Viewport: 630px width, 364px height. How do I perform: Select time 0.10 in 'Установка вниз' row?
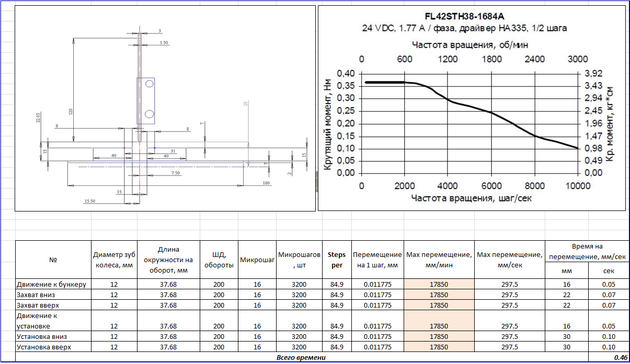coord(608,336)
